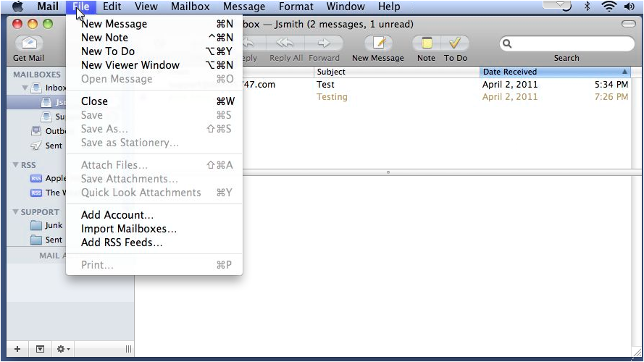Choose New Note from File menu
This screenshot has height=362, width=644.
click(x=154, y=38)
